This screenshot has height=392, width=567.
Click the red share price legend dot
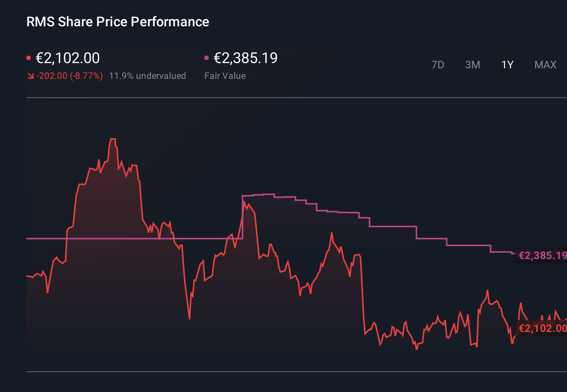tap(29, 57)
